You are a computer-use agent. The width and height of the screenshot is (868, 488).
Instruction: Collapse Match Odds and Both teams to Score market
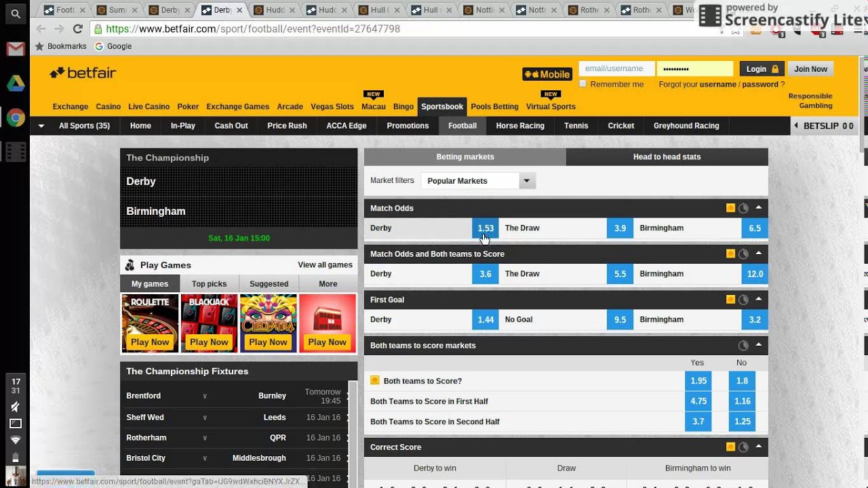pos(758,253)
